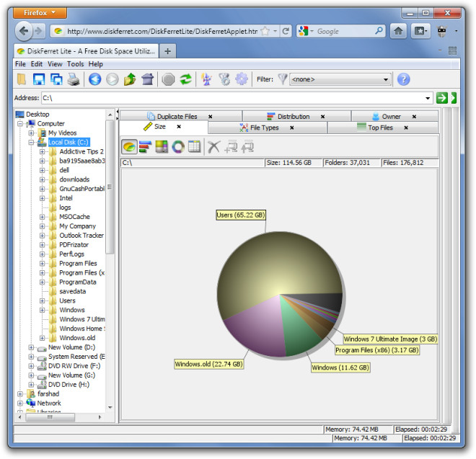Click the blue Back arrow in DiskFerret toolbar
The height and width of the screenshot is (459, 476).
coord(94,79)
